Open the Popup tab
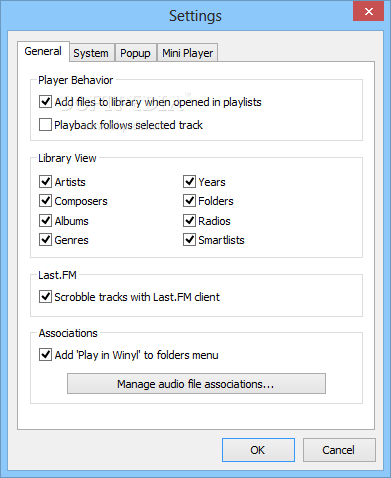This screenshot has width=391, height=478. pos(135,53)
